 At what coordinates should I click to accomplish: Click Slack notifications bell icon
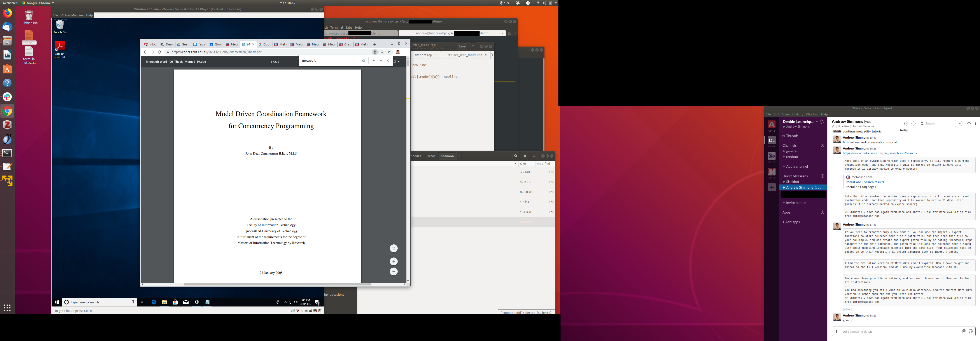pyautogui.click(x=822, y=122)
